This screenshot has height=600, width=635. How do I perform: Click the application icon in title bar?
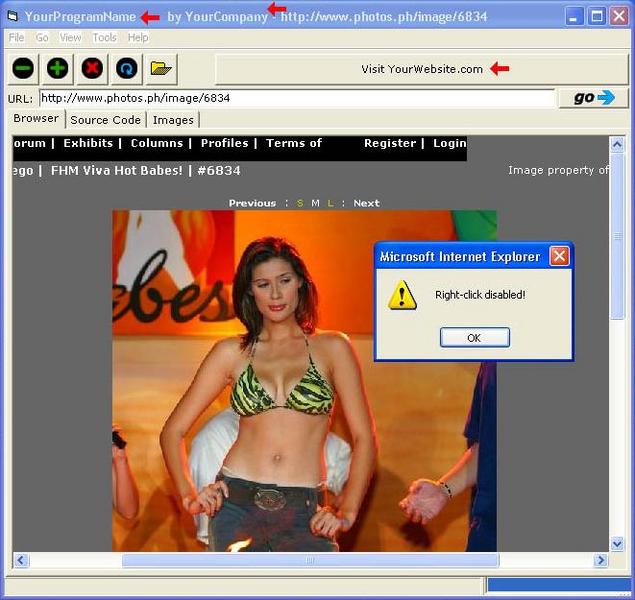[12, 16]
